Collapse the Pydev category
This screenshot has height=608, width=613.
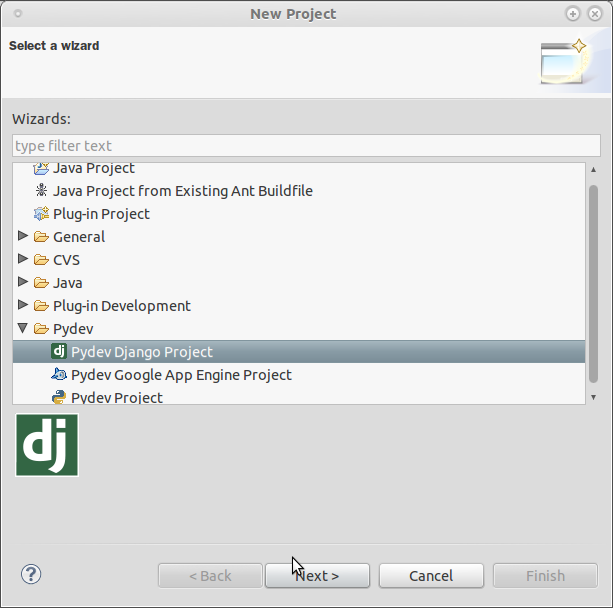point(23,328)
